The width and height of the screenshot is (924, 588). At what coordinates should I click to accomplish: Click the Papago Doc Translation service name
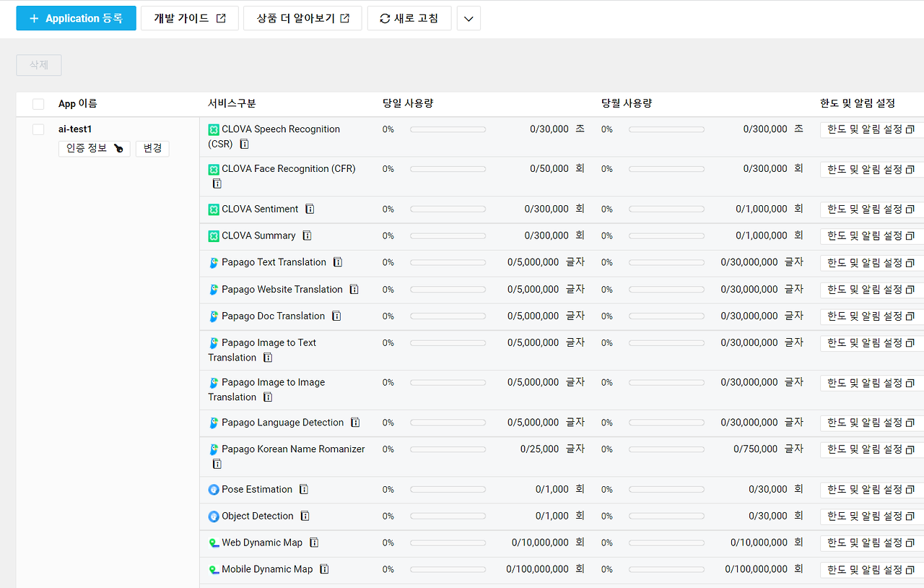(273, 316)
